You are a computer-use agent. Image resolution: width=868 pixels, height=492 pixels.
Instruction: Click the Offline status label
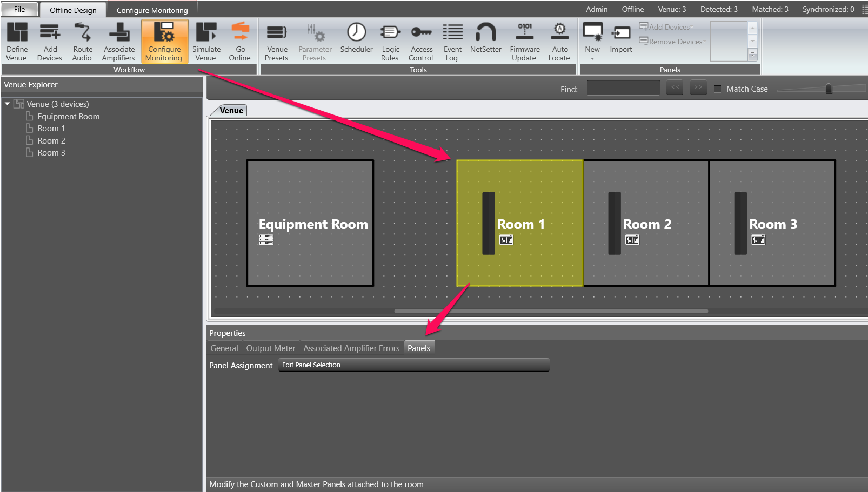632,9
